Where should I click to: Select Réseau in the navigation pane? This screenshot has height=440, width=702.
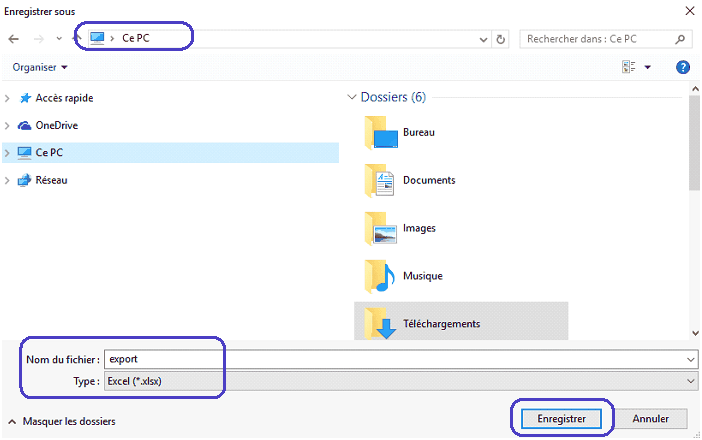tap(51, 180)
